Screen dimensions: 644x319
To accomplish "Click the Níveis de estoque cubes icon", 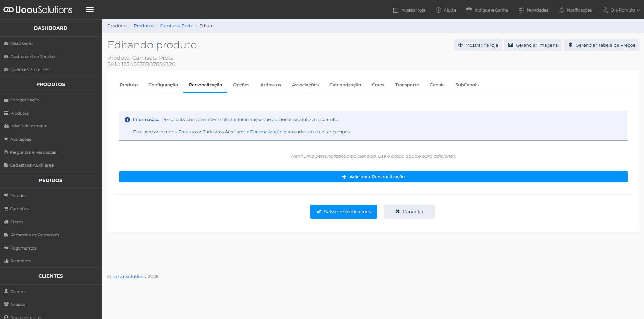I will coord(7,126).
